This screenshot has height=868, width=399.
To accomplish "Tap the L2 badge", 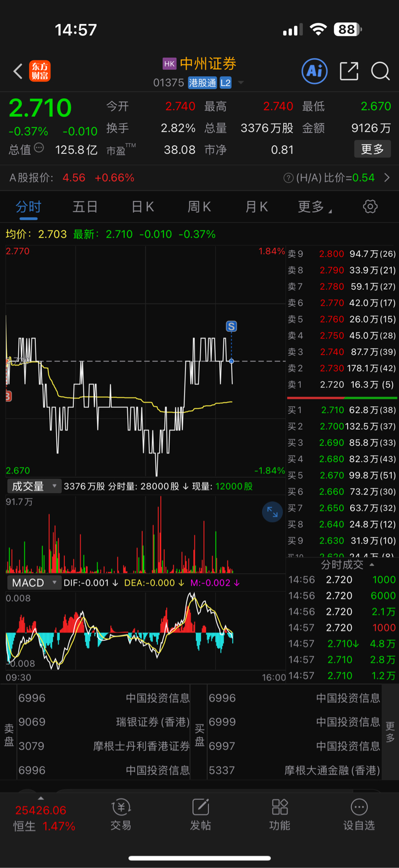I will coord(225,83).
